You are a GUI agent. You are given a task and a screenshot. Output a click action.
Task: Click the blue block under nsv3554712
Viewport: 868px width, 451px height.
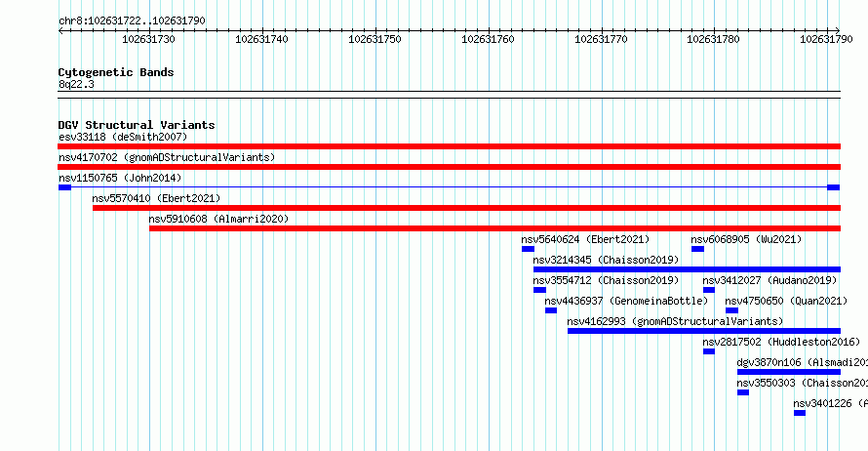[x=539, y=290]
